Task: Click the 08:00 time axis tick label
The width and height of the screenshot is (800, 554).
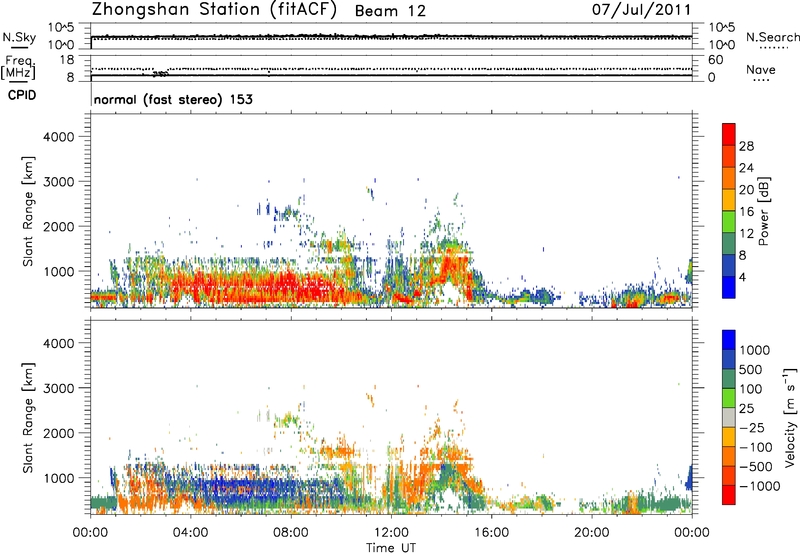Action: pyautogui.click(x=291, y=533)
